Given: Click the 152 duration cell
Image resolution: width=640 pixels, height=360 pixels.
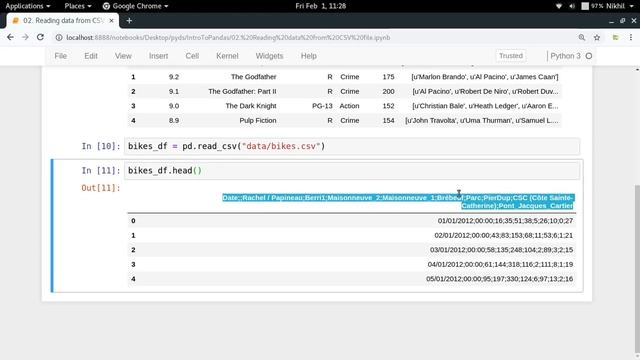Looking at the screenshot, I should tap(388, 106).
